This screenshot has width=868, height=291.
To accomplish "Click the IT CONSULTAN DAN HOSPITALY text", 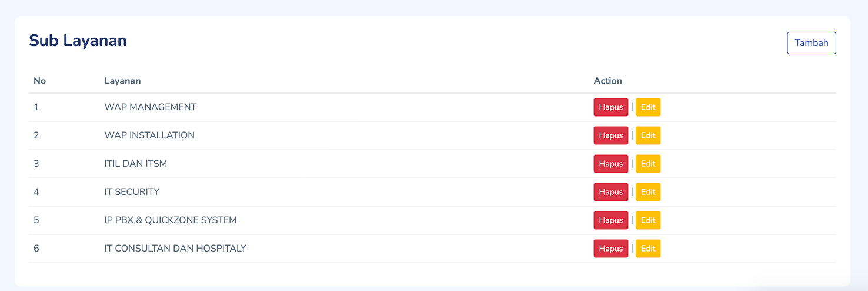I will click(x=175, y=249).
